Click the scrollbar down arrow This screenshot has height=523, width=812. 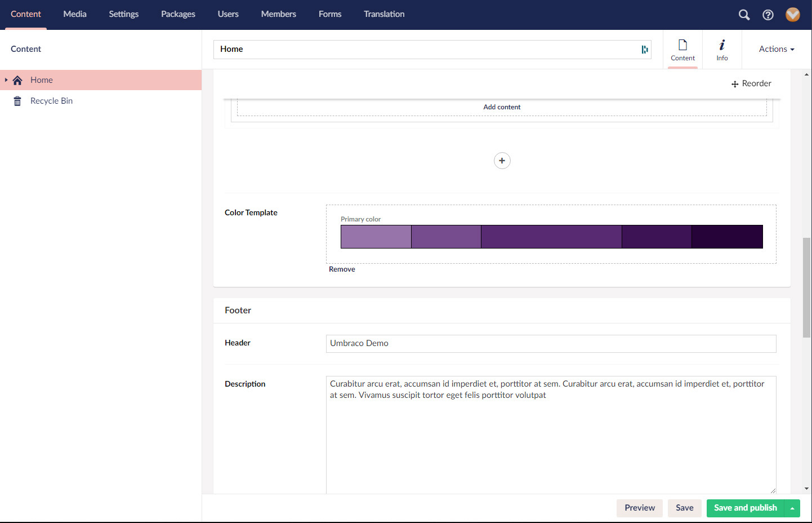[807, 489]
